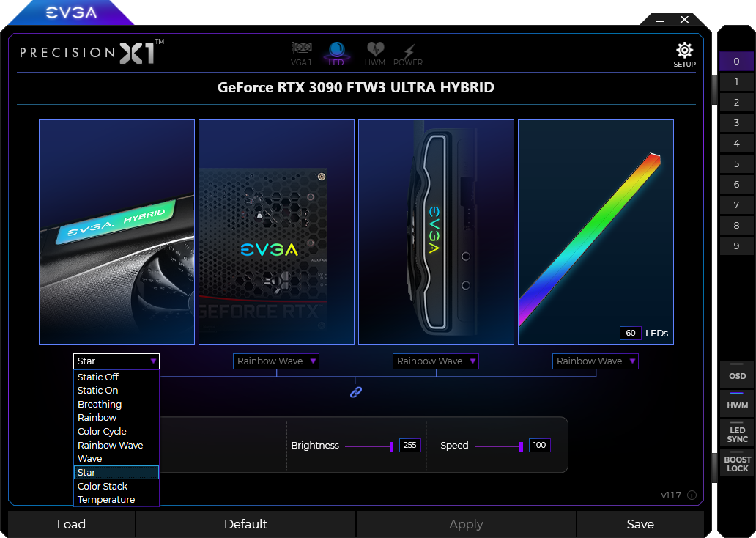Choose Color Stack effect option
Viewport: 756px width, 538px height.
click(x=116, y=487)
